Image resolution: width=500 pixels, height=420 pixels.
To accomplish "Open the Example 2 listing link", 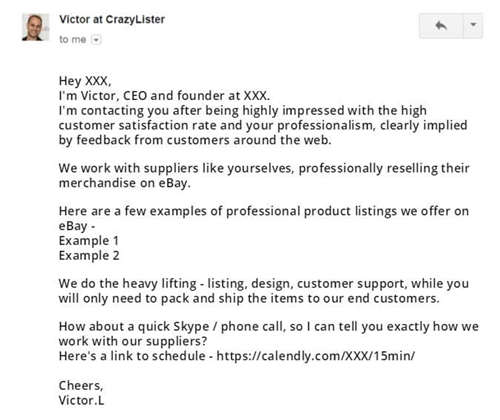I will pos(89,256).
